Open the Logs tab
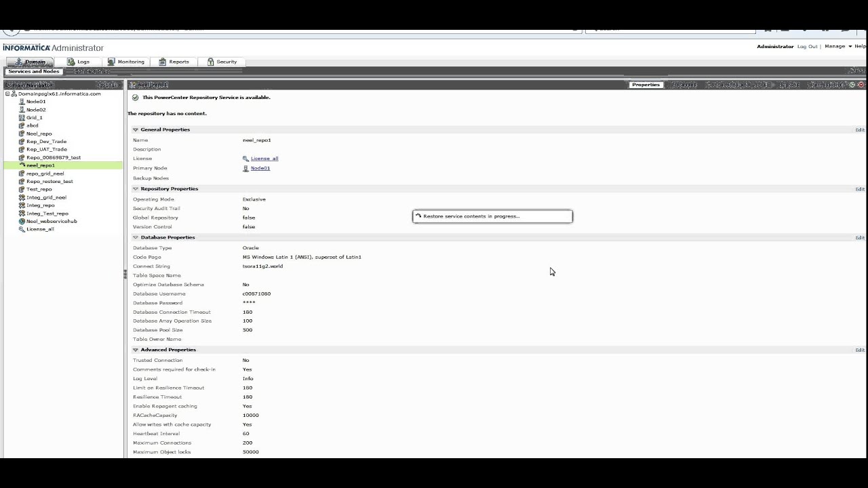 click(78, 62)
